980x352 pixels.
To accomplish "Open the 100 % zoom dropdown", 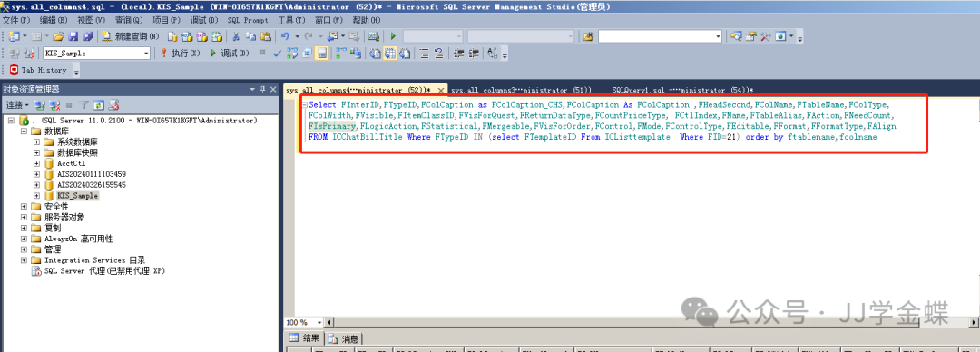I will pyautogui.click(x=319, y=322).
